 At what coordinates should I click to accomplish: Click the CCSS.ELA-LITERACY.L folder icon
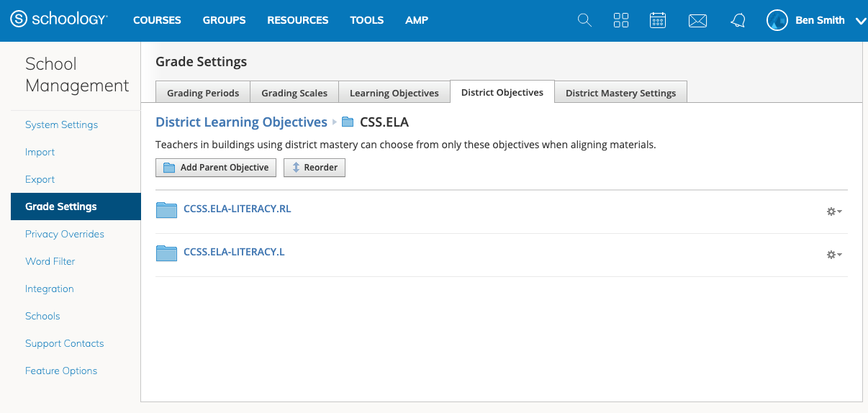click(x=166, y=253)
